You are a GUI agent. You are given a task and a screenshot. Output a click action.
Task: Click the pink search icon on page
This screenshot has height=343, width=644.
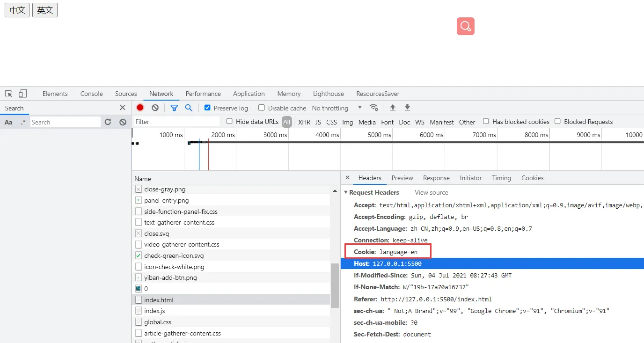(x=465, y=26)
